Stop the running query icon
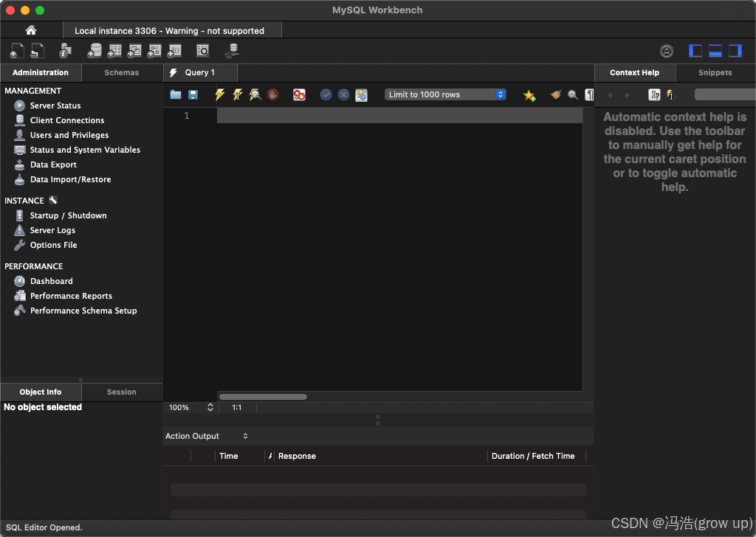The width and height of the screenshot is (756, 537). click(x=273, y=94)
